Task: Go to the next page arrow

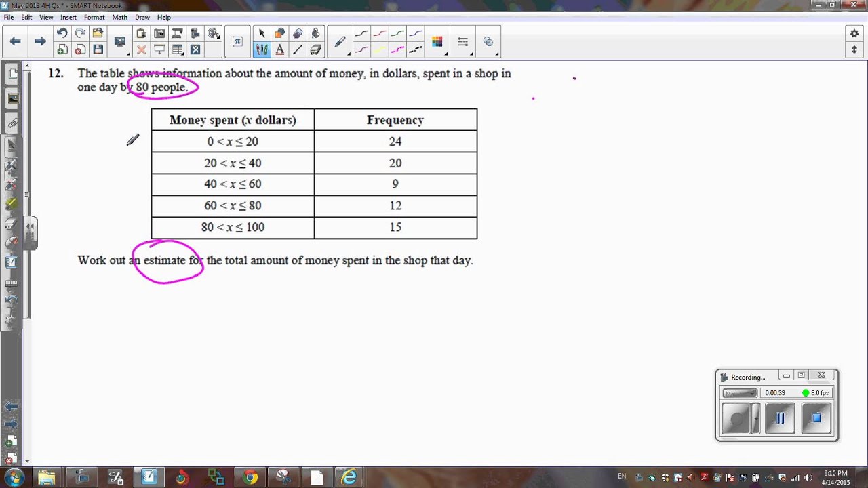Action: click(x=40, y=41)
